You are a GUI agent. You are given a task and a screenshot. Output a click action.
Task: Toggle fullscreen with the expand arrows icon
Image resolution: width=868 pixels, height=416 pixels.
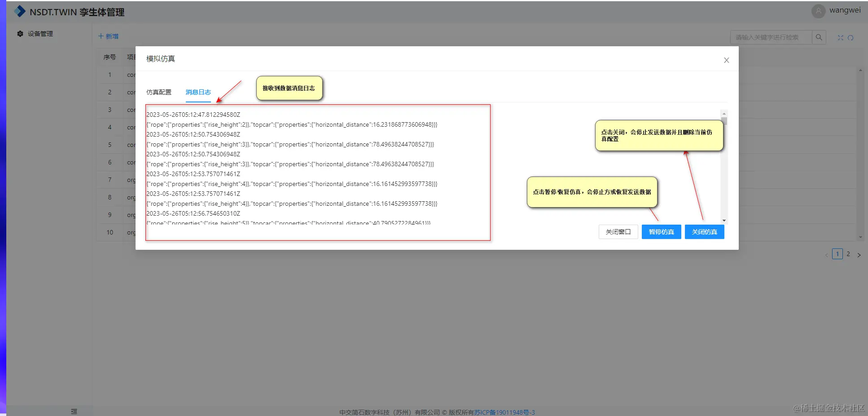coord(840,38)
